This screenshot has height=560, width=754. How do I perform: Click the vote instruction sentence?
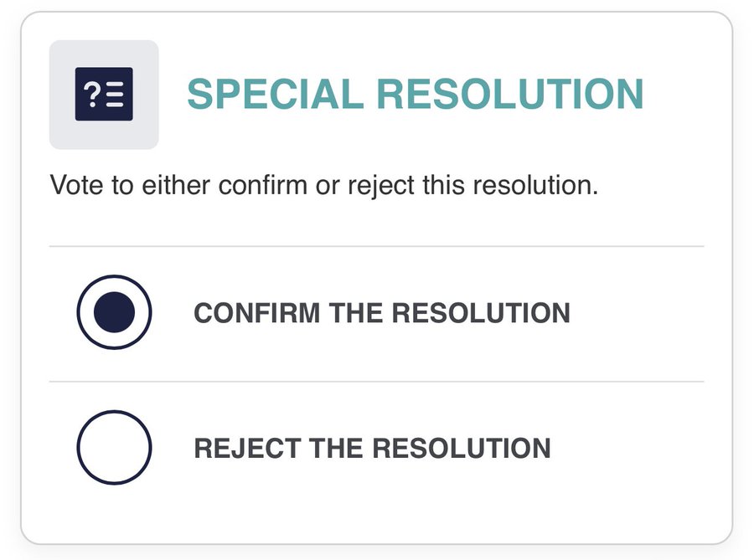(324, 186)
